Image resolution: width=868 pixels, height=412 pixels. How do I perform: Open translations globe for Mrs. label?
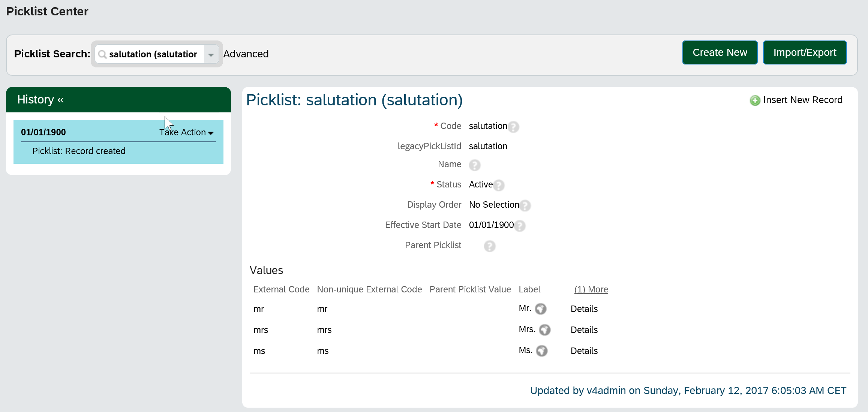tap(544, 330)
